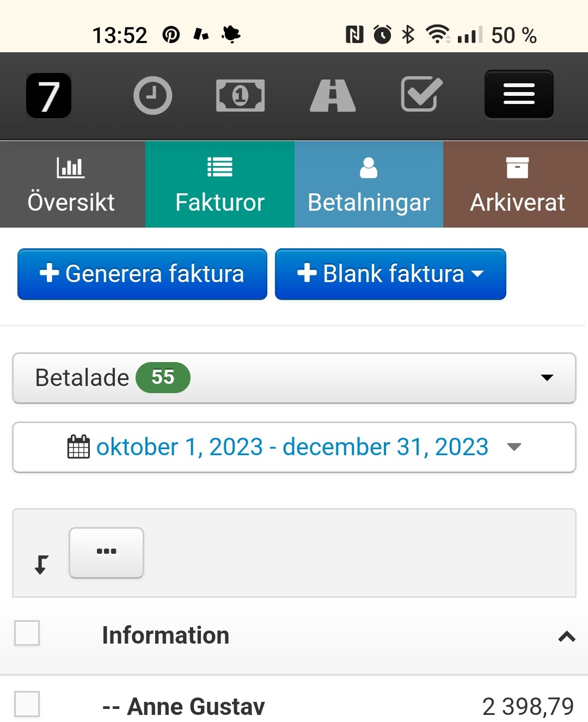Tap the number 7 app logo

(49, 96)
